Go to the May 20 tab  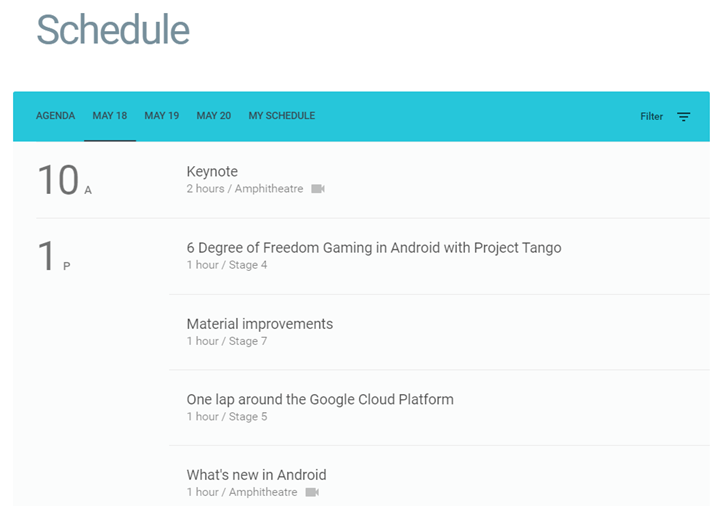[214, 116]
